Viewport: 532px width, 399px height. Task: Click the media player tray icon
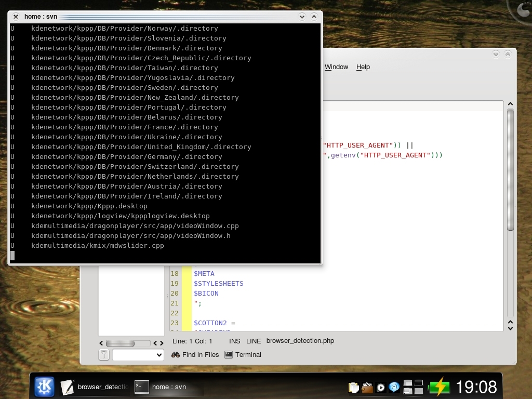tap(381, 387)
